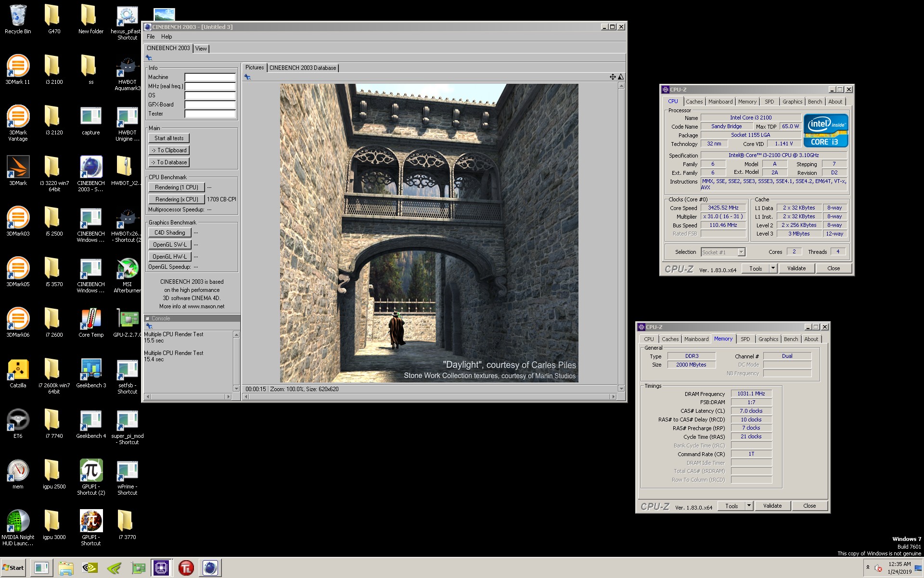
Task: Run the C4D Shading test
Action: 170,233
